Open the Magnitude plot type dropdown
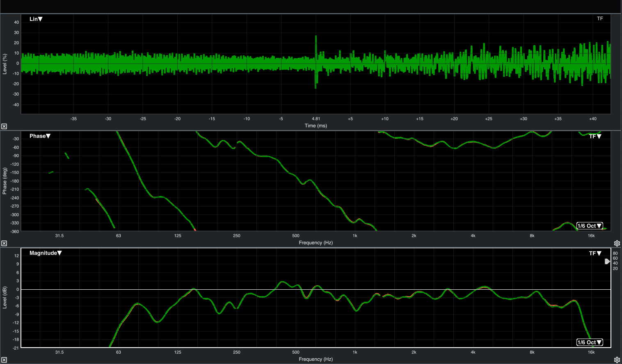The height and width of the screenshot is (364, 622). tap(46, 253)
